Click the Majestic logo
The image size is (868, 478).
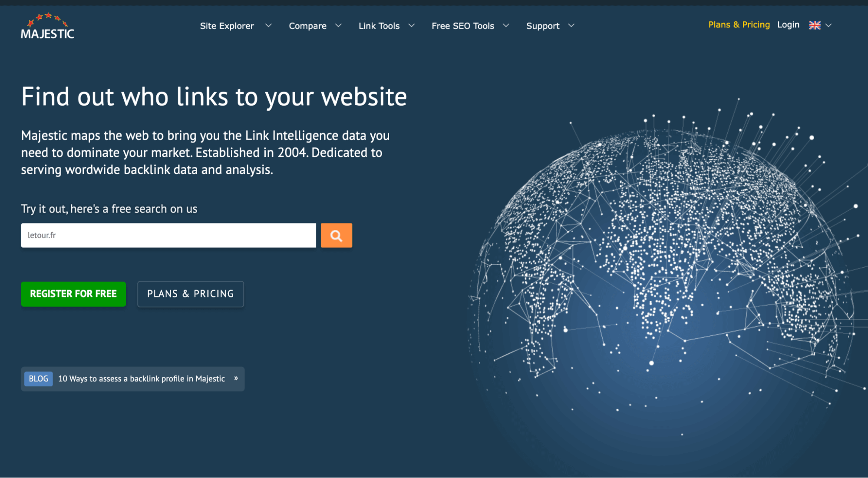coord(48,26)
